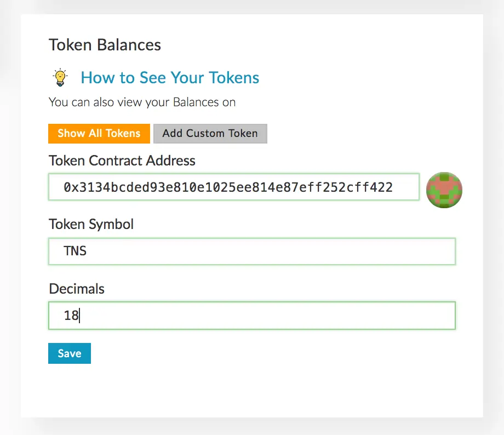Click the lightbulb tip icon

pos(60,78)
